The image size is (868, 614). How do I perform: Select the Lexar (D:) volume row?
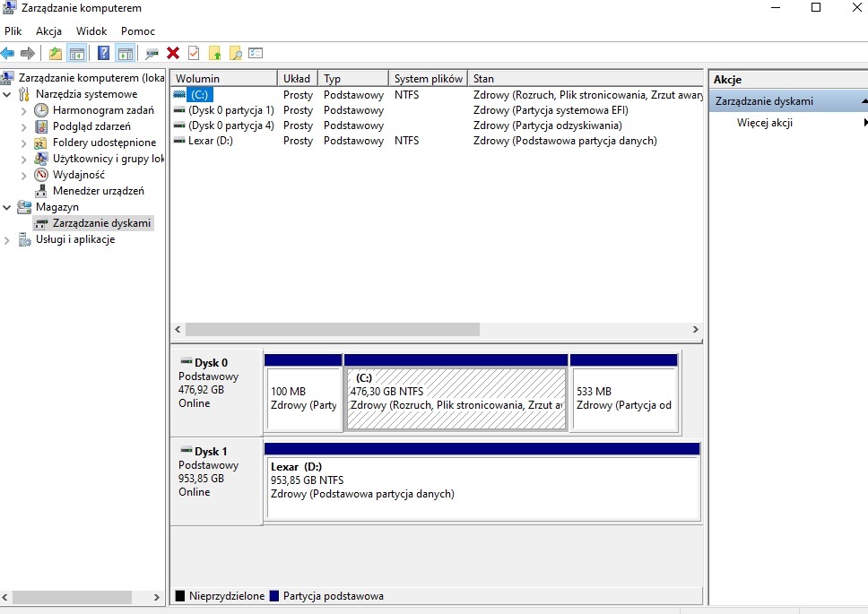tap(213, 141)
